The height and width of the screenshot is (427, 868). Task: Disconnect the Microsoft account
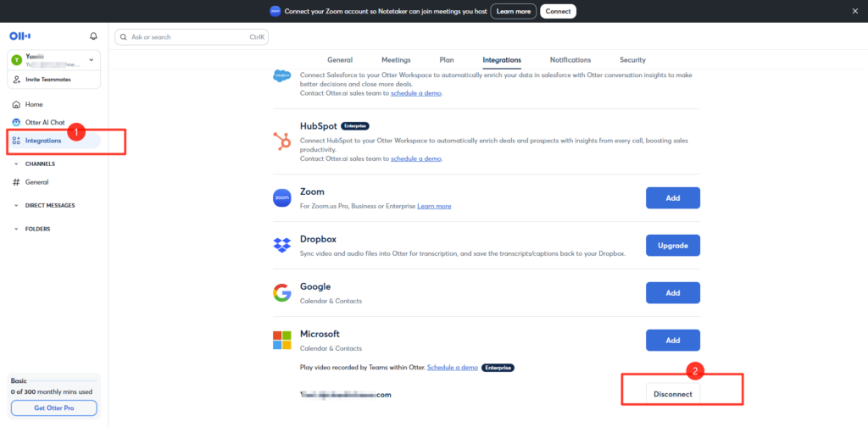(673, 394)
